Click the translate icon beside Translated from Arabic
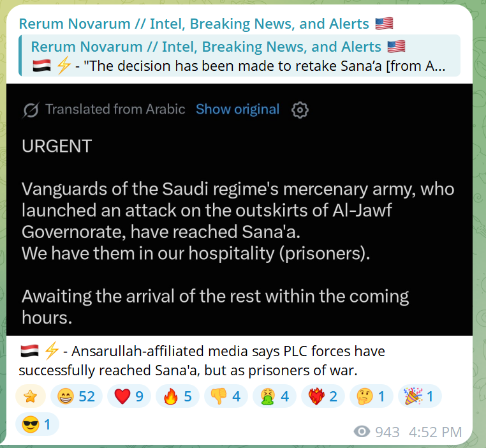This screenshot has width=486, height=448. click(31, 110)
